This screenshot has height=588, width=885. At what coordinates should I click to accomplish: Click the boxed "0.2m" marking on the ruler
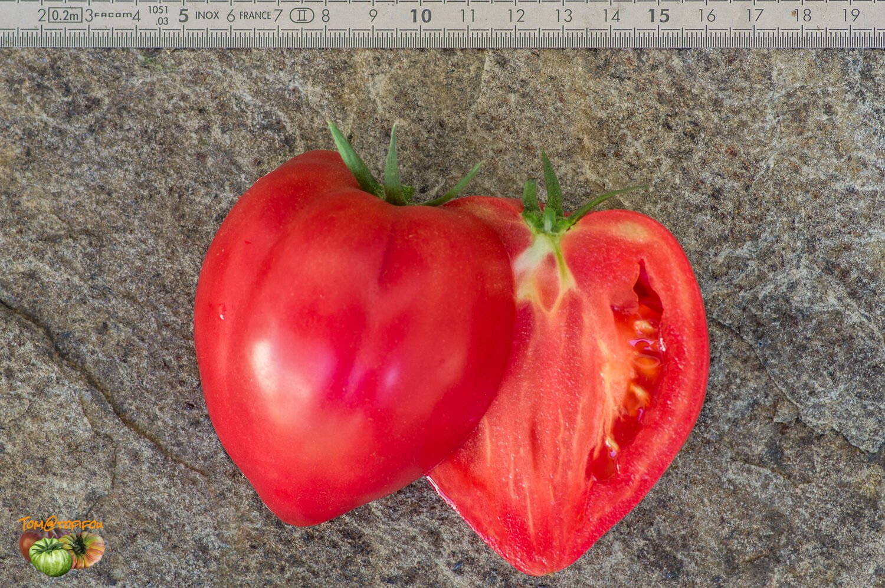(x=65, y=15)
